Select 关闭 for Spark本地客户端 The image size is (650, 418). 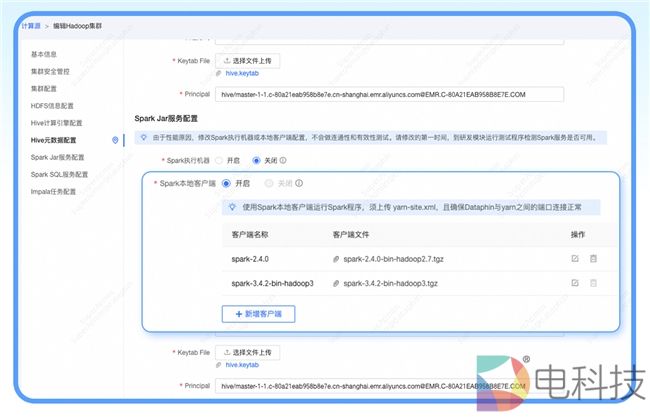(269, 183)
